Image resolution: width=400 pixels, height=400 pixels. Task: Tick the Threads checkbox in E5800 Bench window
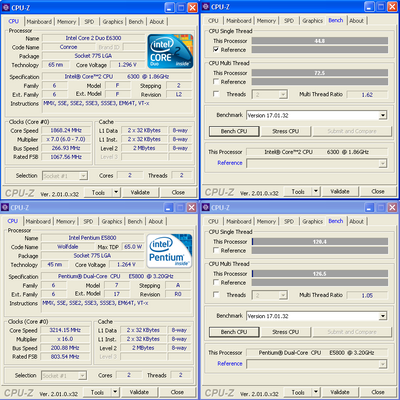click(216, 295)
